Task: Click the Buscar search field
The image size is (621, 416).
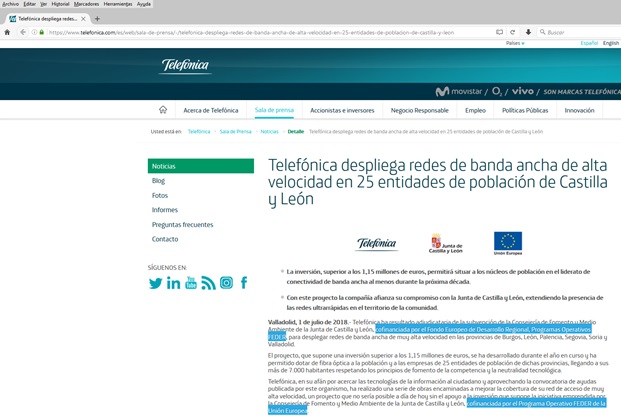Action: point(579,32)
